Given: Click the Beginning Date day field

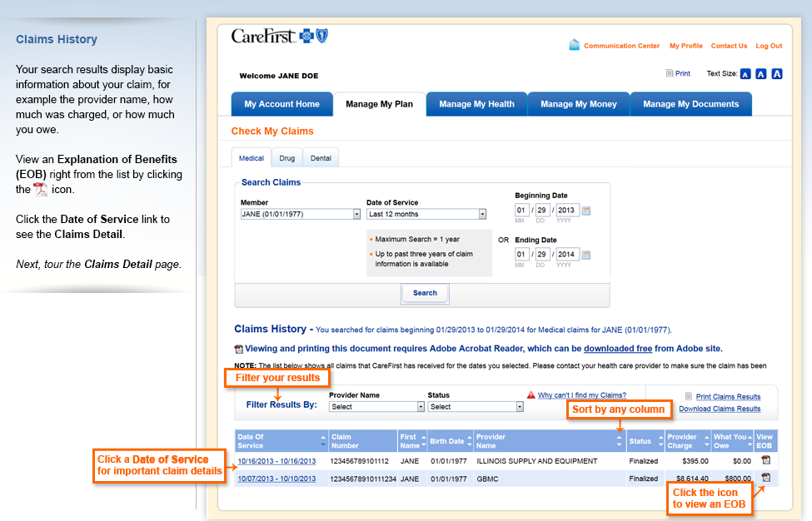Looking at the screenshot, I should point(541,210).
